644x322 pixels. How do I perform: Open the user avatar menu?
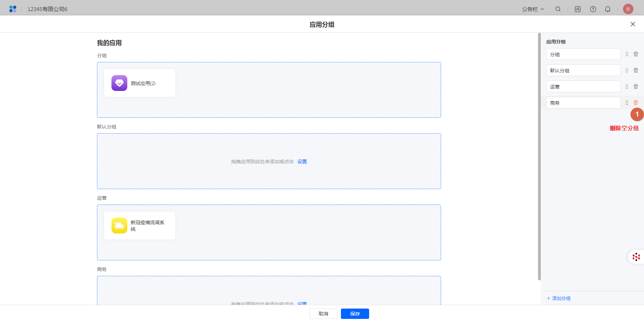(x=628, y=9)
